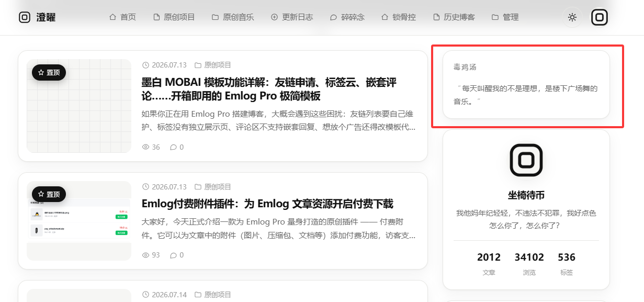The height and width of the screenshot is (302, 644).
Task: Click the eye views icon showing 36
Action: coord(146,147)
